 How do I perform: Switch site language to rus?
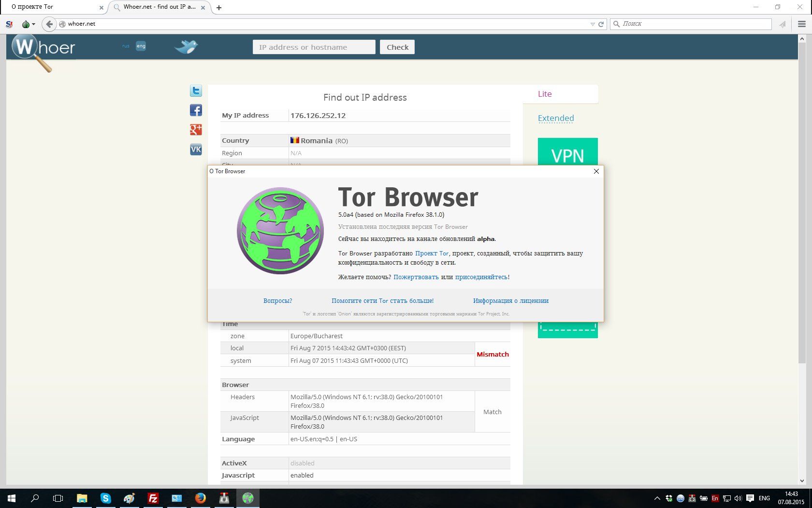[126, 46]
